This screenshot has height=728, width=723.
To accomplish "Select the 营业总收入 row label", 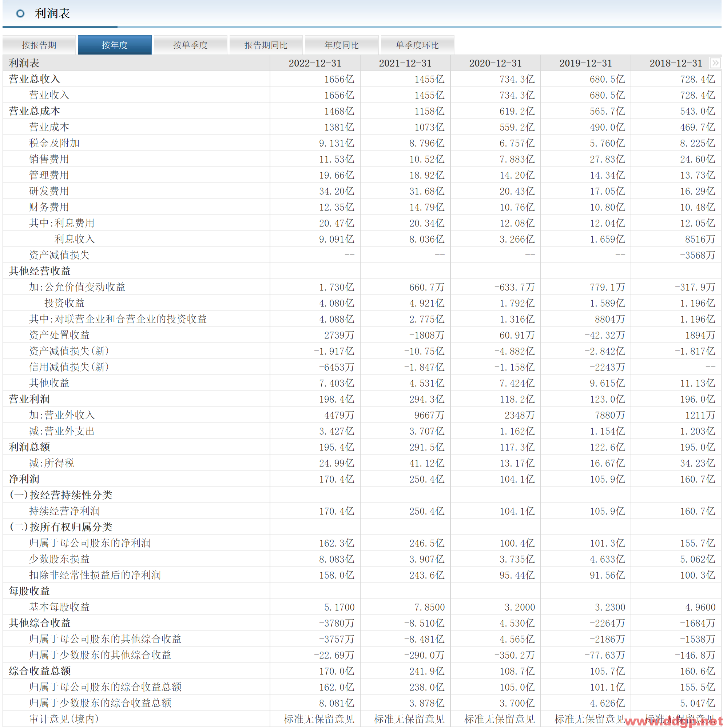I will (x=34, y=79).
